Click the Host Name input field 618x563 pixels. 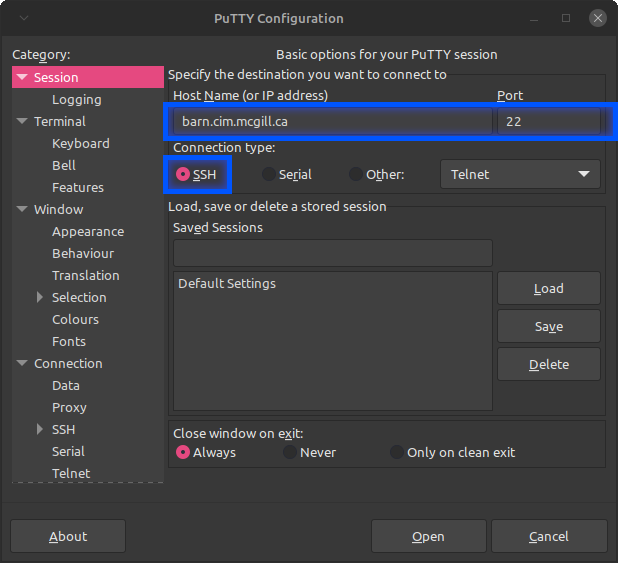(331, 121)
